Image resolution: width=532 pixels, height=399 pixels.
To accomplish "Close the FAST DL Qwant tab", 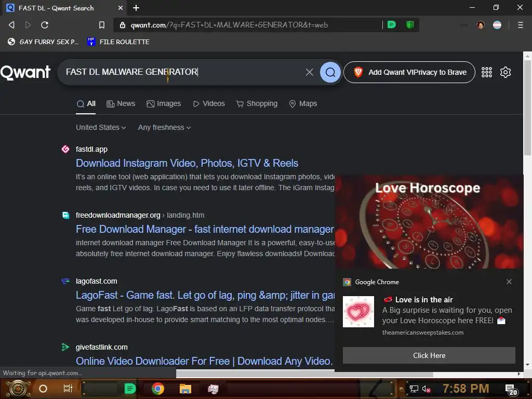I will [x=121, y=8].
